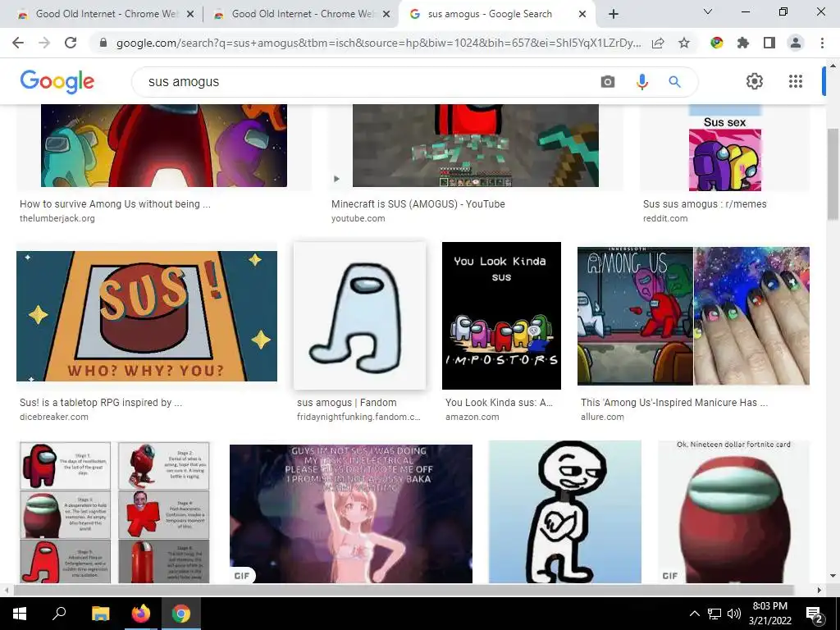
Task: Click the thelumberjack.org source text
Action: tap(57, 218)
